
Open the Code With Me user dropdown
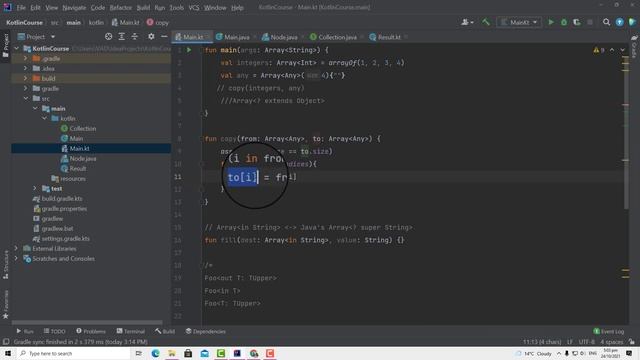pos(467,22)
